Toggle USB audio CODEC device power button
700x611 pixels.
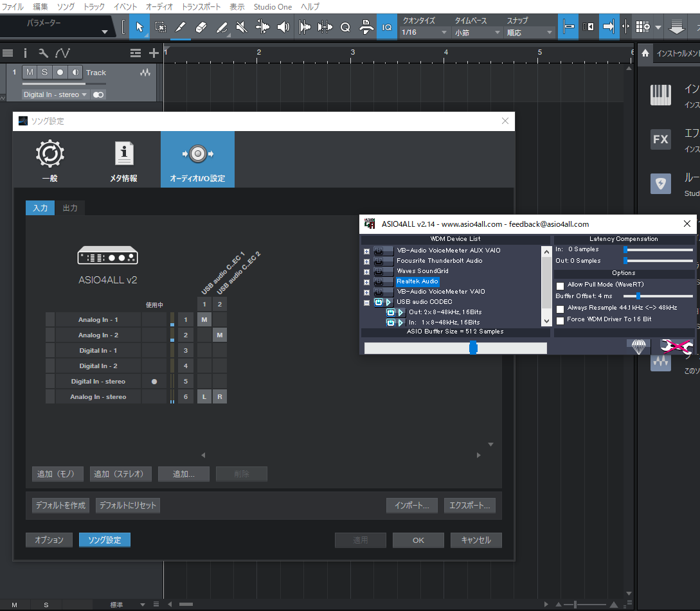tap(378, 302)
